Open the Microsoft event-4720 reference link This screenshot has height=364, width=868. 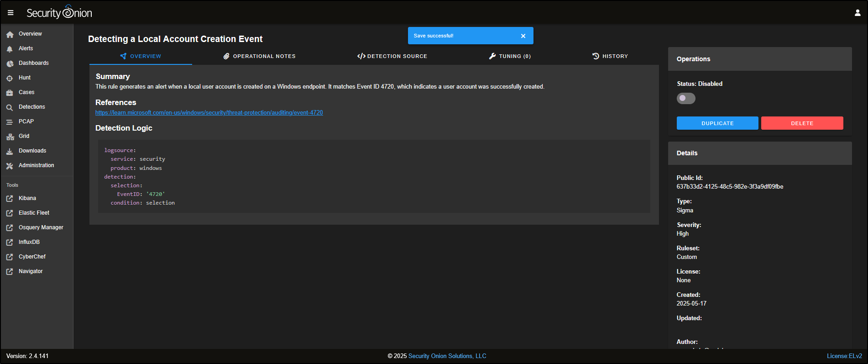pos(209,113)
